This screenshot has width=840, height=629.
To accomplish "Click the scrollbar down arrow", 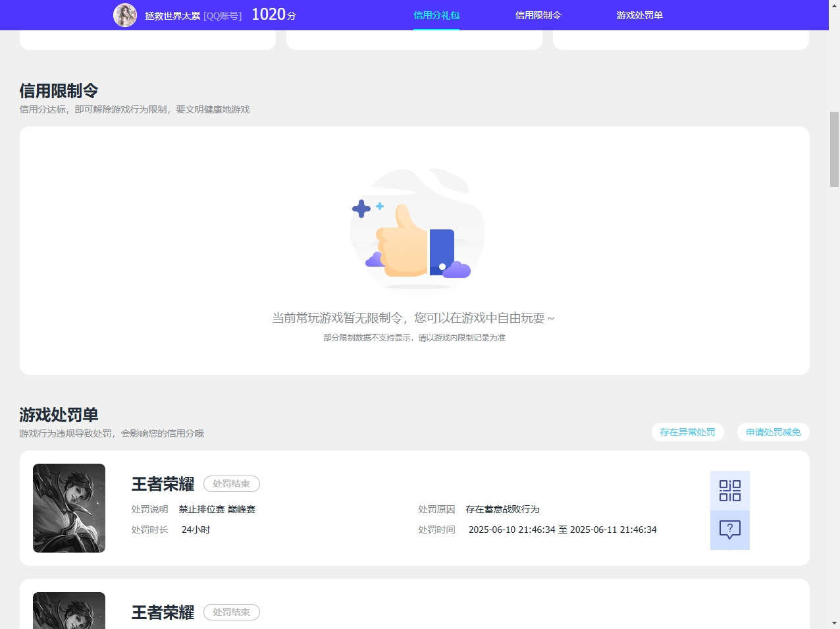I will coord(834,622).
